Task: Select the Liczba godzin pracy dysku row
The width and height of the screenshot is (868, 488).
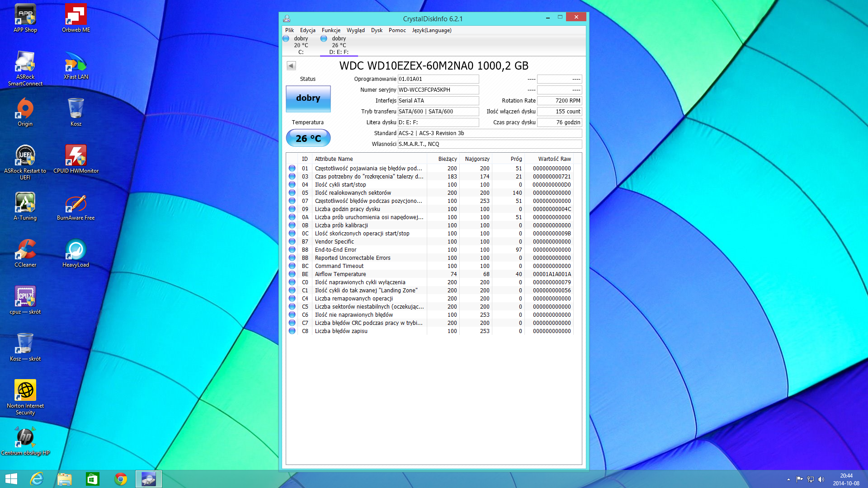Action: click(x=430, y=209)
